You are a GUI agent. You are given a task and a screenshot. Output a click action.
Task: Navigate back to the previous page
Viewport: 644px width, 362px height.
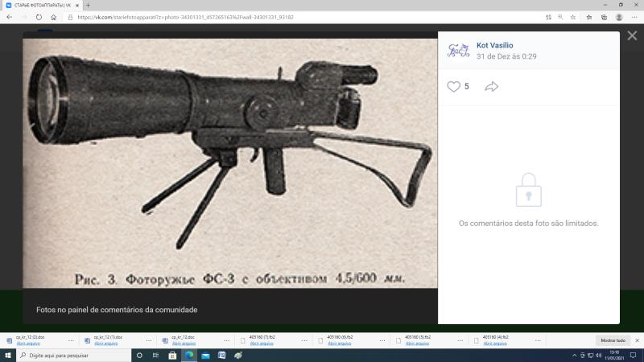pos(9,17)
